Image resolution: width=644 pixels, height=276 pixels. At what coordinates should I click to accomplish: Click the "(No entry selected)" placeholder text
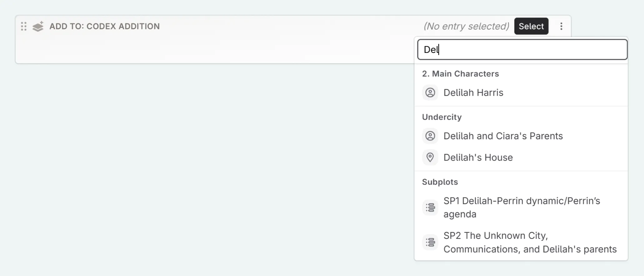point(466,26)
